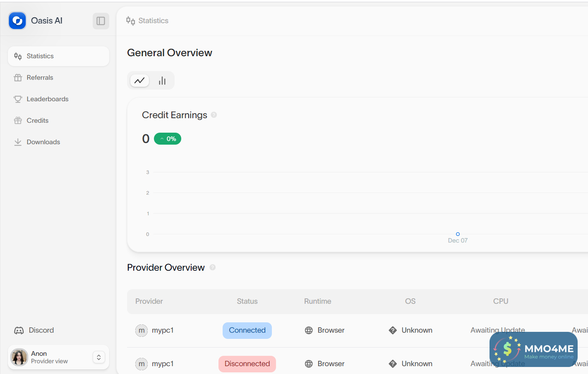Click the Unknown OS icon in first row
Viewport: 588px width, 374px height.
tap(393, 331)
